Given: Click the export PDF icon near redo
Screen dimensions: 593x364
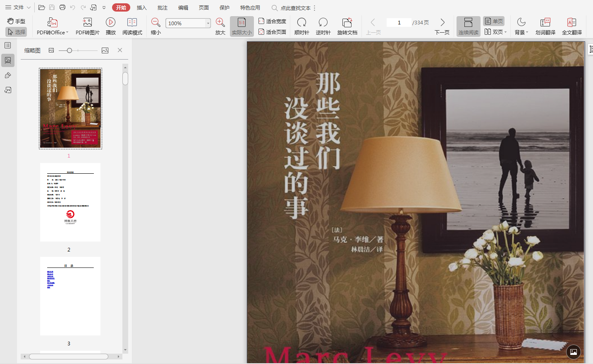Looking at the screenshot, I should tap(93, 7).
